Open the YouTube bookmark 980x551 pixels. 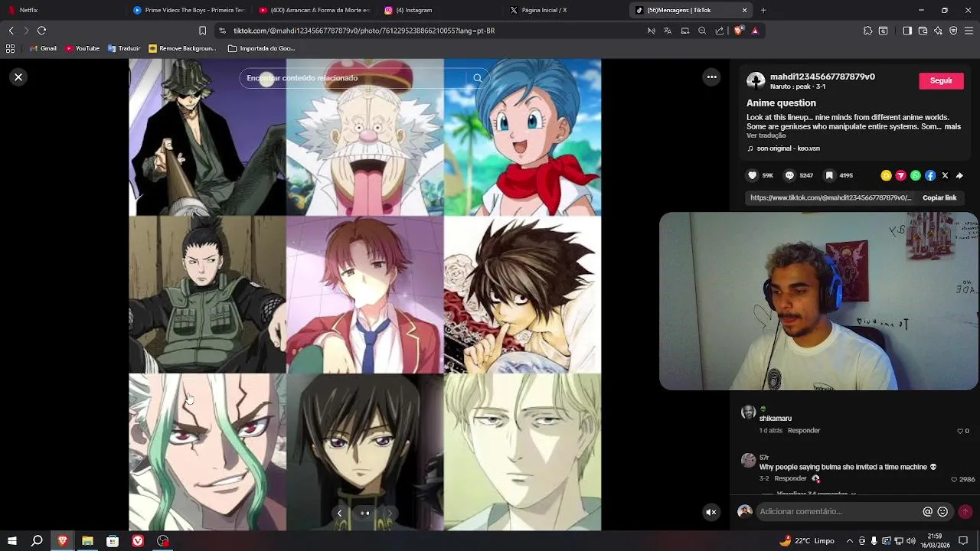83,48
